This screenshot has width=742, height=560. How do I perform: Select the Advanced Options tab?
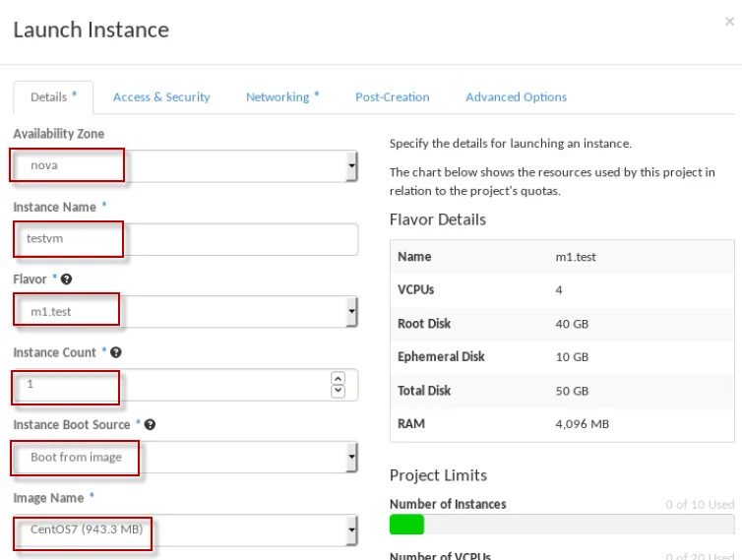tap(516, 97)
